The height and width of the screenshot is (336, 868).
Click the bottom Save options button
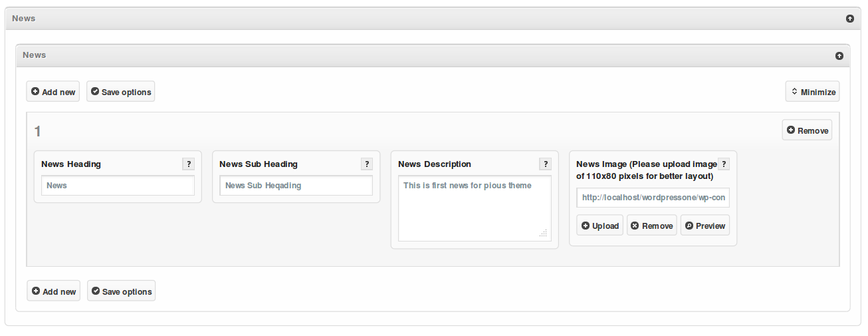(121, 291)
